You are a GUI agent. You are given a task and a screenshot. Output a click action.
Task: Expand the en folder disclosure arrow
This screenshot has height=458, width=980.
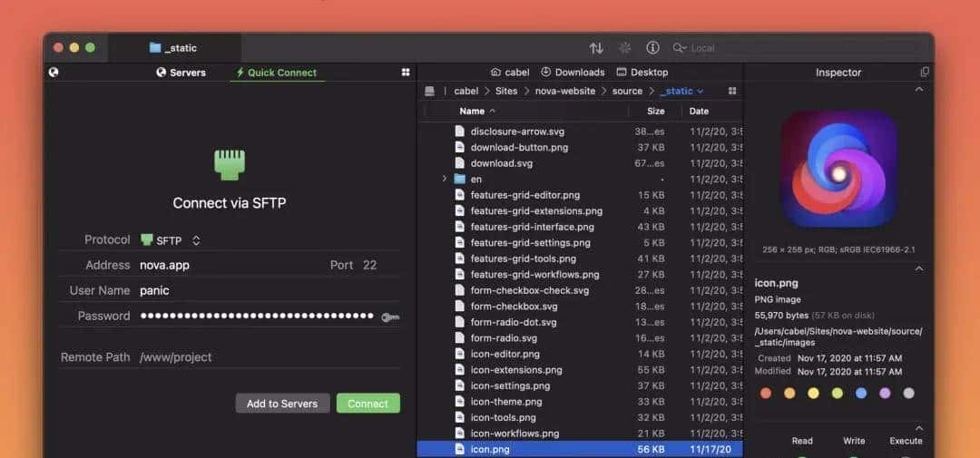[x=445, y=180]
